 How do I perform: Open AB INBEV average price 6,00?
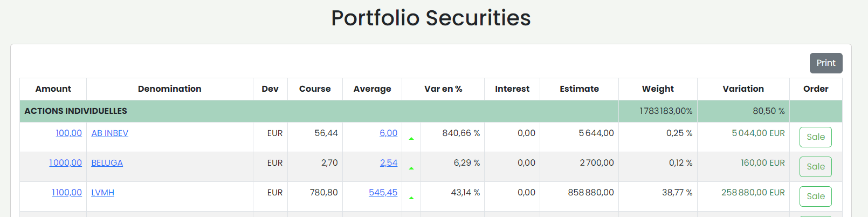[388, 133]
